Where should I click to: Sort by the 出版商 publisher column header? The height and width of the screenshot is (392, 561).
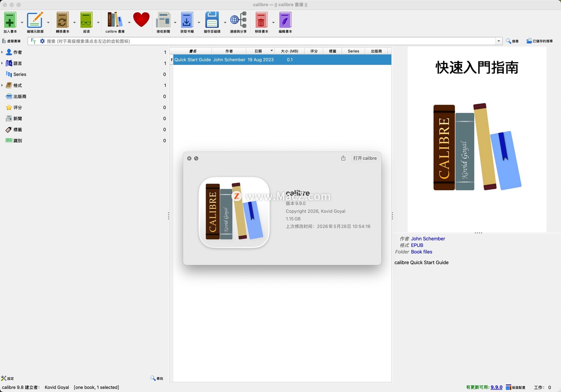(376, 51)
